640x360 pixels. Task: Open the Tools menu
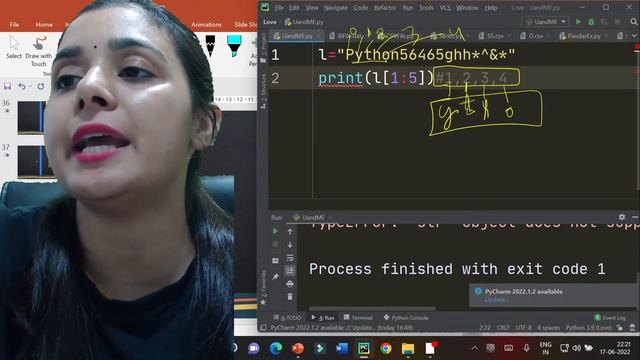(426, 8)
